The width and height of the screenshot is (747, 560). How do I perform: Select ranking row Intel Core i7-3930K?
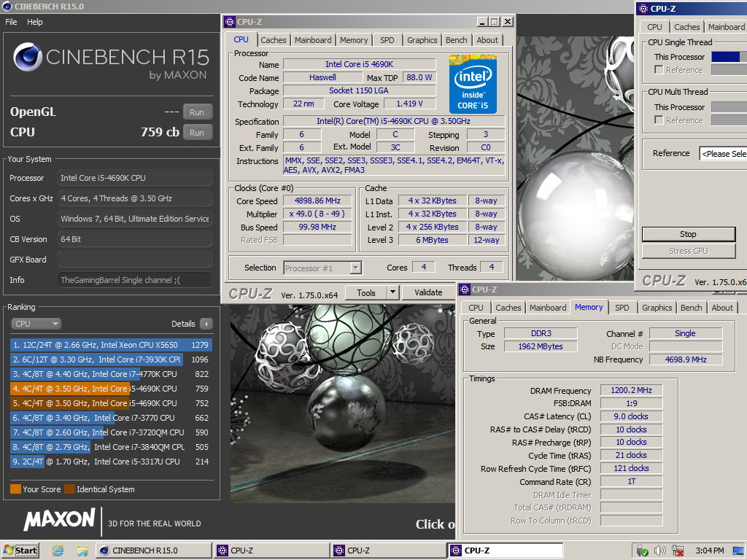point(111,359)
